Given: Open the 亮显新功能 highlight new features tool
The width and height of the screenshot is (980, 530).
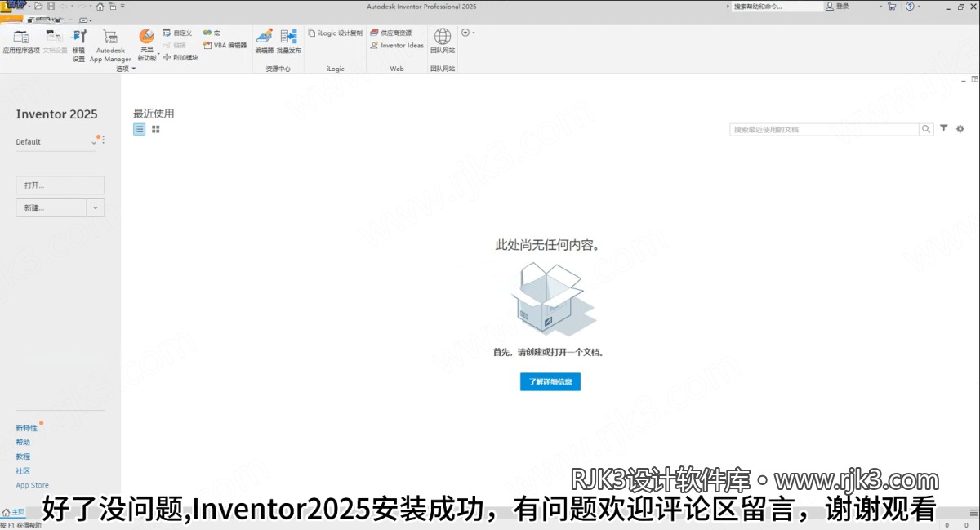Looking at the screenshot, I should click(x=146, y=46).
